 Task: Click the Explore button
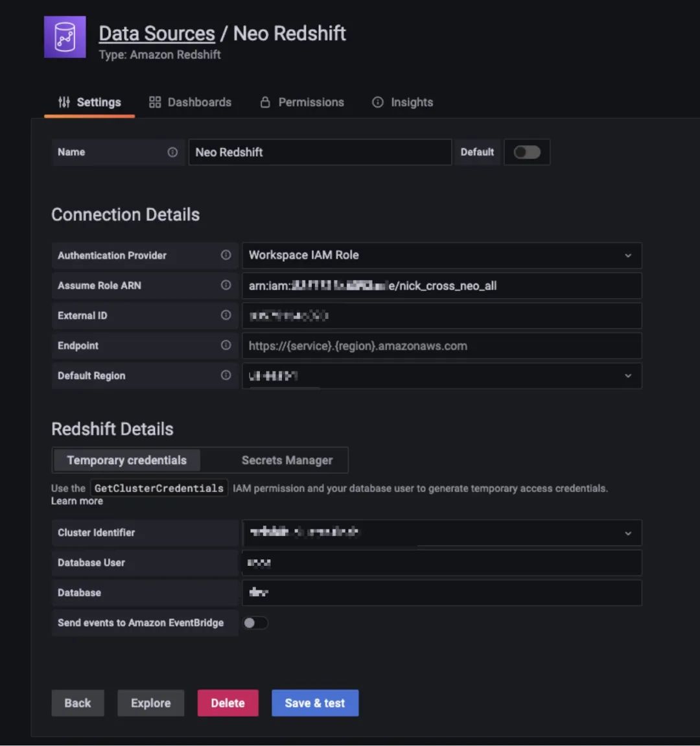pyautogui.click(x=151, y=703)
